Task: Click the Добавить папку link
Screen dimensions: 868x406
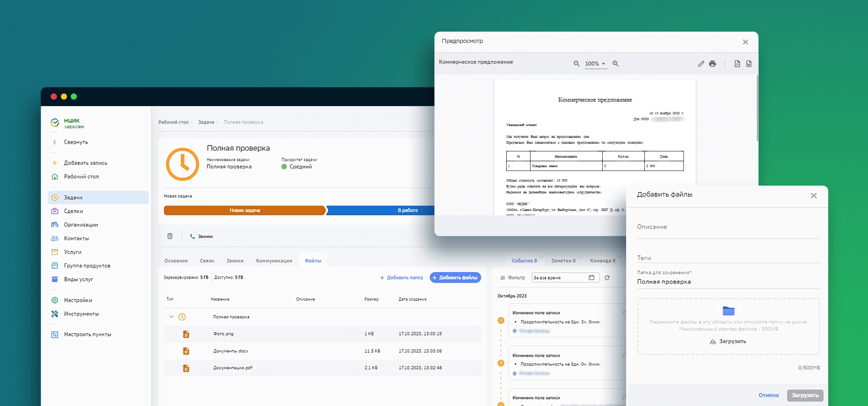Action: (401, 278)
